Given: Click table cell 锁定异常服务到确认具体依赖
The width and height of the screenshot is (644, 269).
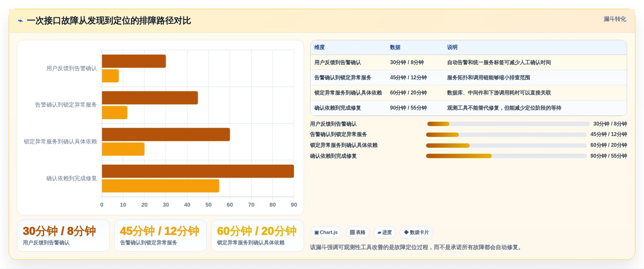Looking at the screenshot, I should (348, 93).
